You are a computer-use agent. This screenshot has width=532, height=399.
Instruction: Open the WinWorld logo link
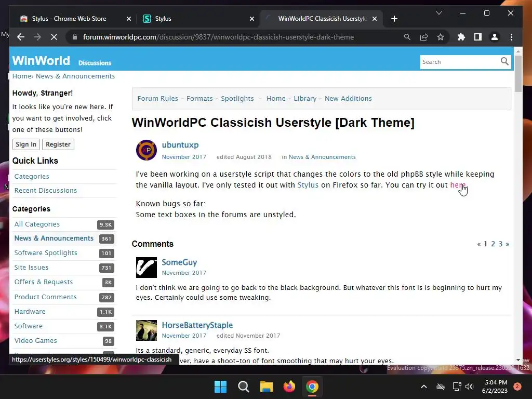tap(41, 61)
